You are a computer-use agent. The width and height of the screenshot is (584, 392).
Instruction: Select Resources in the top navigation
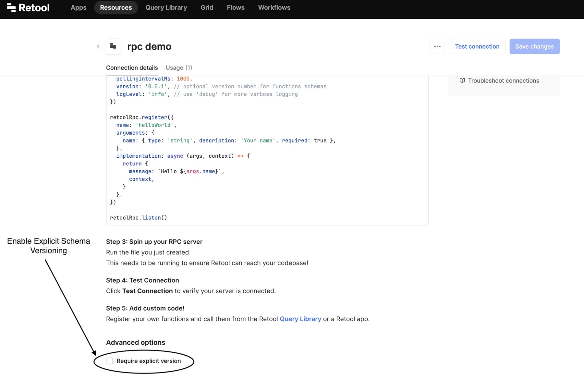point(116,7)
